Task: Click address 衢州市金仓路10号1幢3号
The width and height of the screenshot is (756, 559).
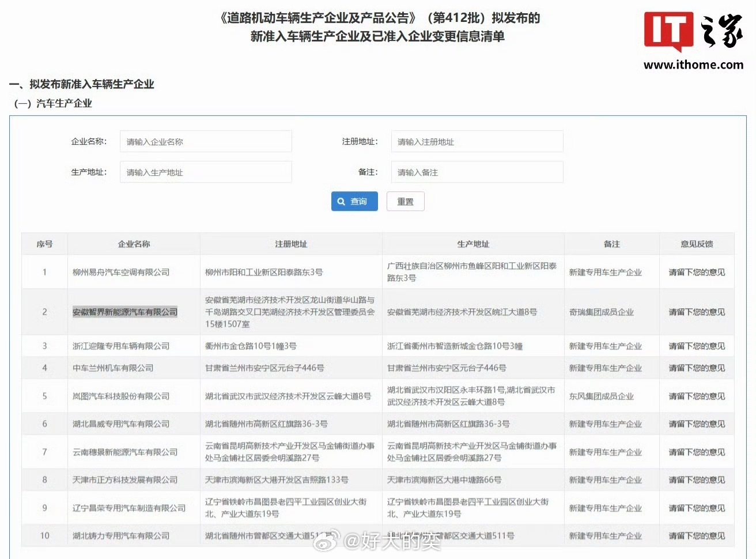Action: tap(251, 346)
